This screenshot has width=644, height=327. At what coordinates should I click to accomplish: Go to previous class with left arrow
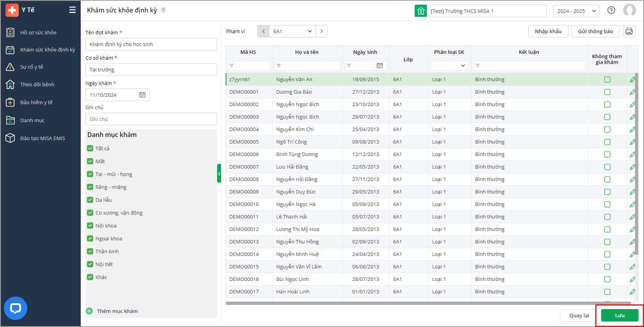tap(264, 31)
